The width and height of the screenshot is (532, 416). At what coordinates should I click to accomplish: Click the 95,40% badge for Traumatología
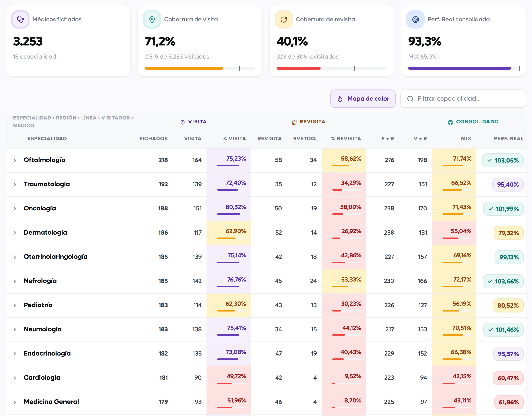coord(508,184)
